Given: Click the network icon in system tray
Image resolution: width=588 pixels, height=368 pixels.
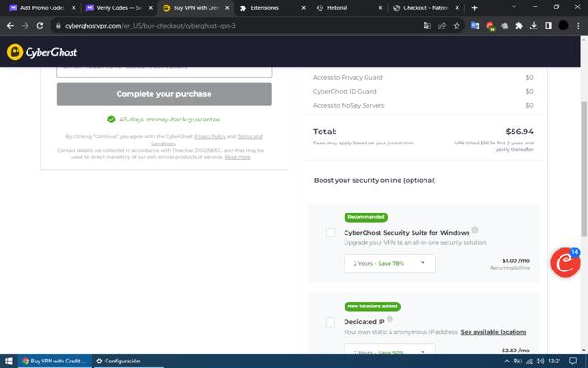Looking at the screenshot, I should (x=529, y=361).
